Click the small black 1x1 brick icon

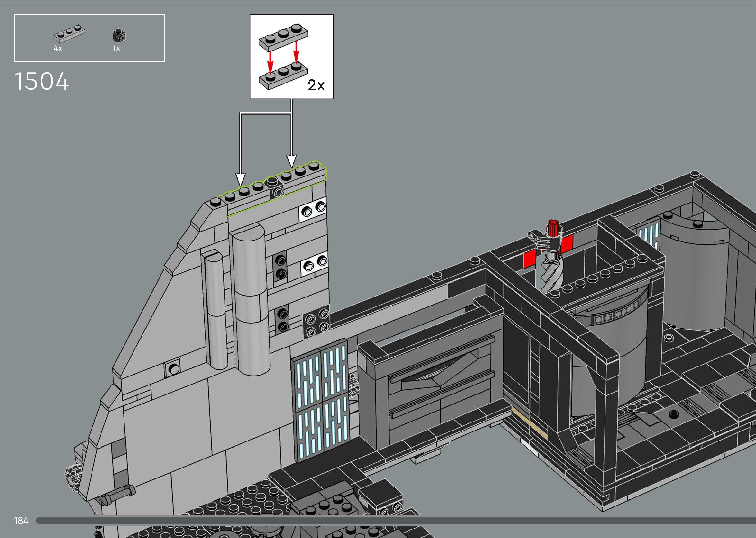[119, 35]
